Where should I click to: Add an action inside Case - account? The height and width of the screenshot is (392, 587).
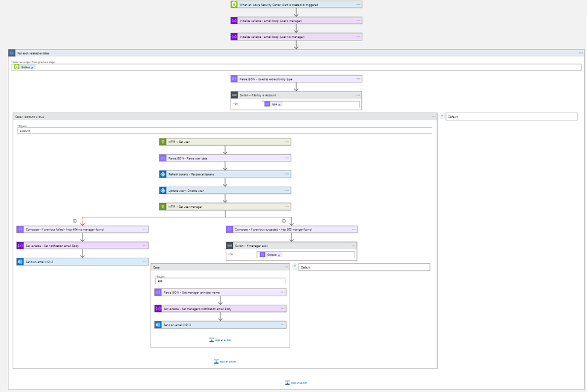[225, 362]
